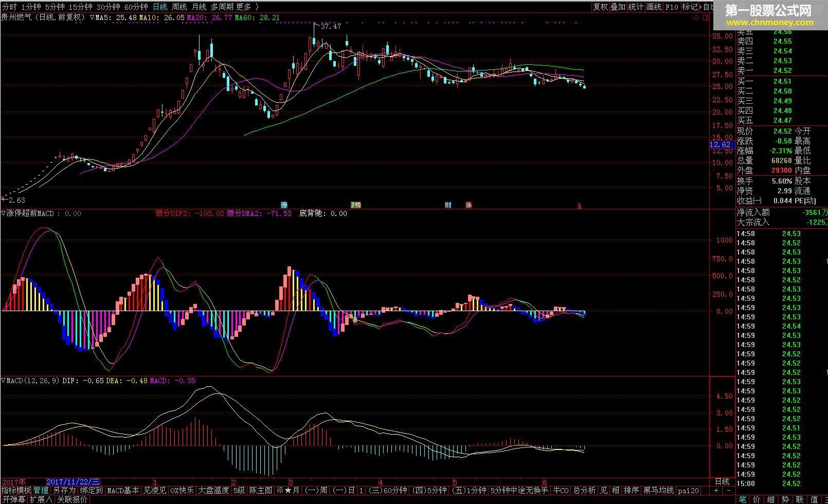Select the 周线 weekly period

tap(179, 7)
